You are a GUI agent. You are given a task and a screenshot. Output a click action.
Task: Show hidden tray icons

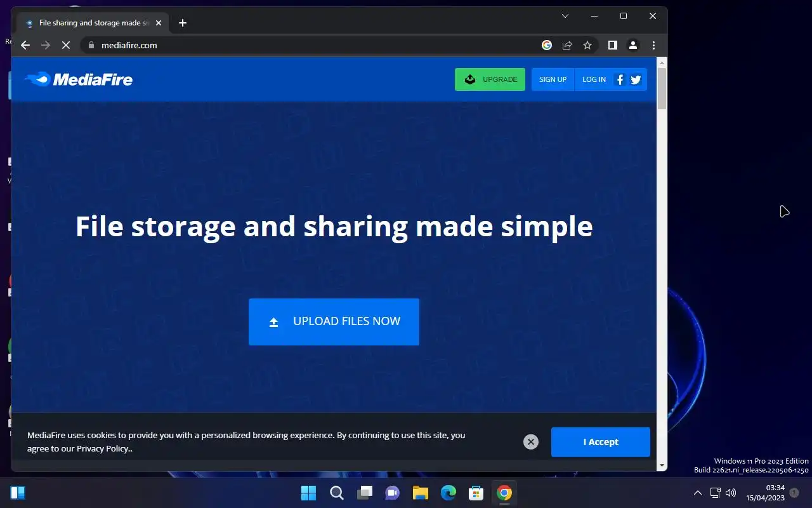[697, 493]
